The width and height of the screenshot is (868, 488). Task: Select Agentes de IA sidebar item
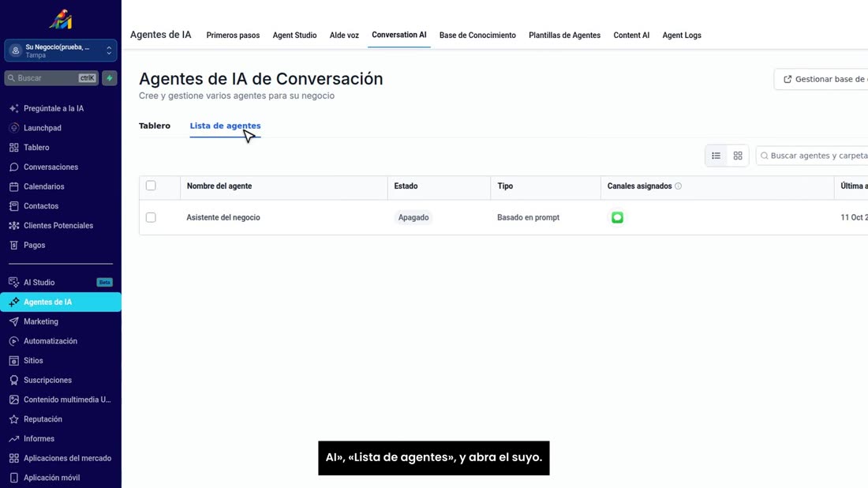click(61, 302)
